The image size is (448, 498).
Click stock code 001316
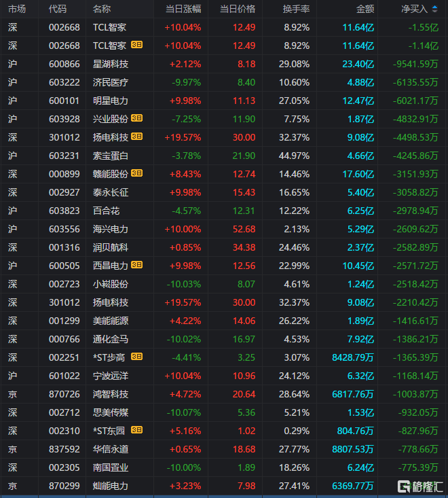(64, 247)
